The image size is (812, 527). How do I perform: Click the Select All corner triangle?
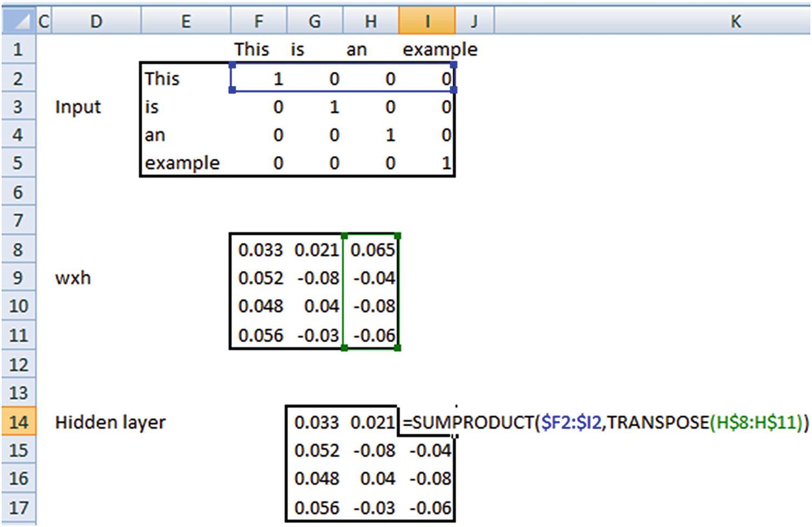[x=19, y=21]
